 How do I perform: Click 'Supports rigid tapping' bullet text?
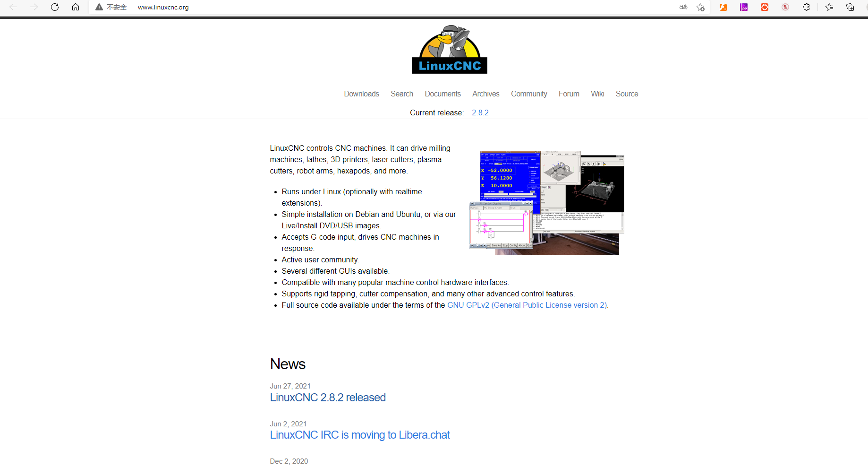point(428,294)
